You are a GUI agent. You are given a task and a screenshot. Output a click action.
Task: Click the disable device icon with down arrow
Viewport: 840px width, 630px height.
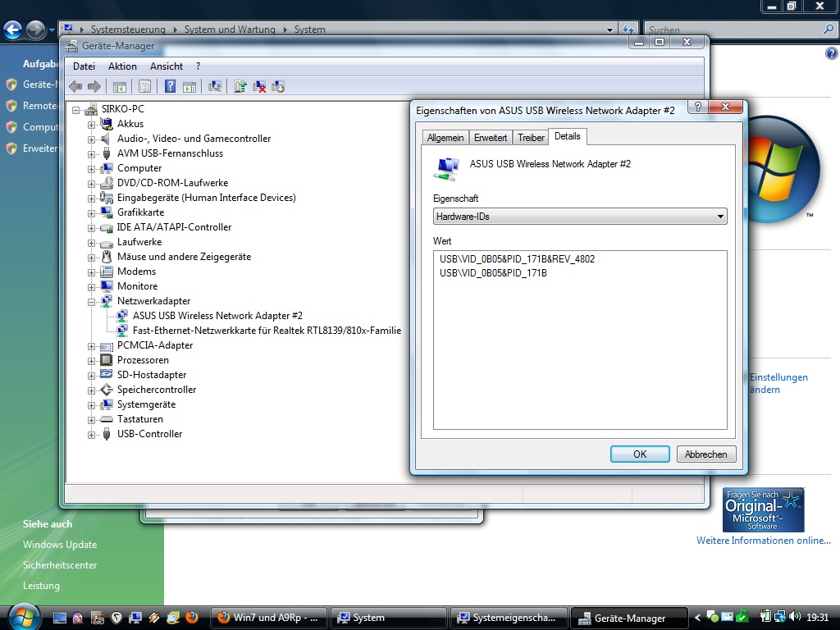click(x=278, y=86)
